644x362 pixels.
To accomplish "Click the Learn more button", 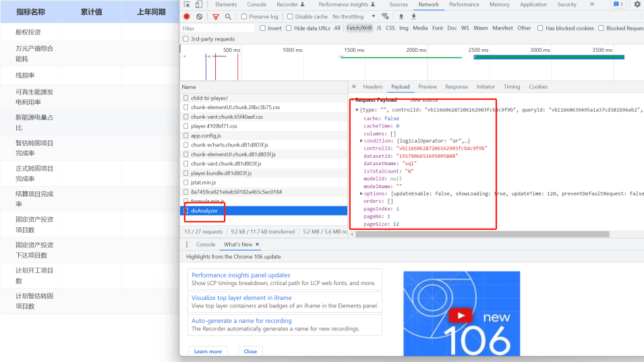I will click(208, 351).
